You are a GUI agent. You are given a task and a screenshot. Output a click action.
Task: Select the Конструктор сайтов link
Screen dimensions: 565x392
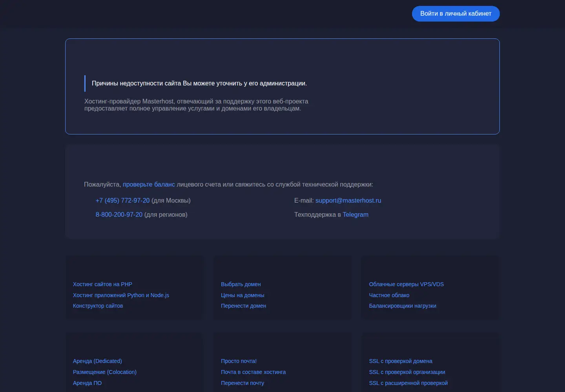(98, 306)
